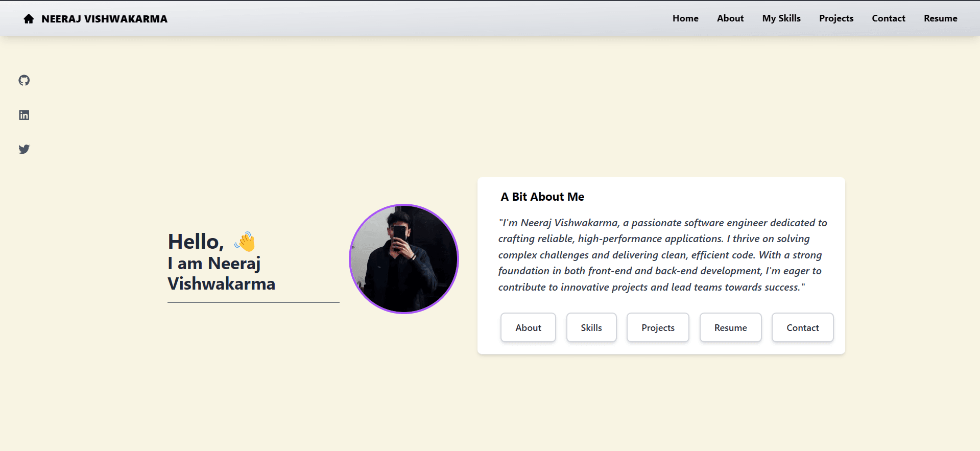Click the LinkedIn icon in the sidebar

[x=24, y=115]
